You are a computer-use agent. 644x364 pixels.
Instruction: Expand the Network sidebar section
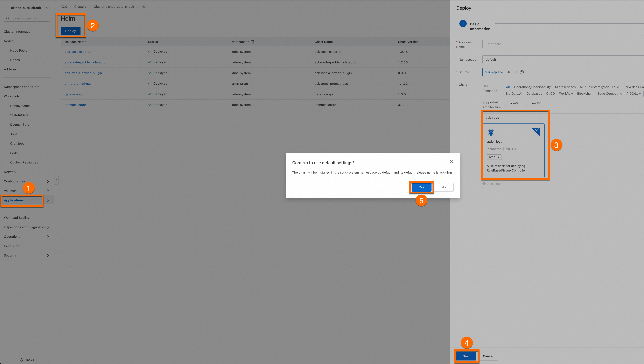pos(48,172)
